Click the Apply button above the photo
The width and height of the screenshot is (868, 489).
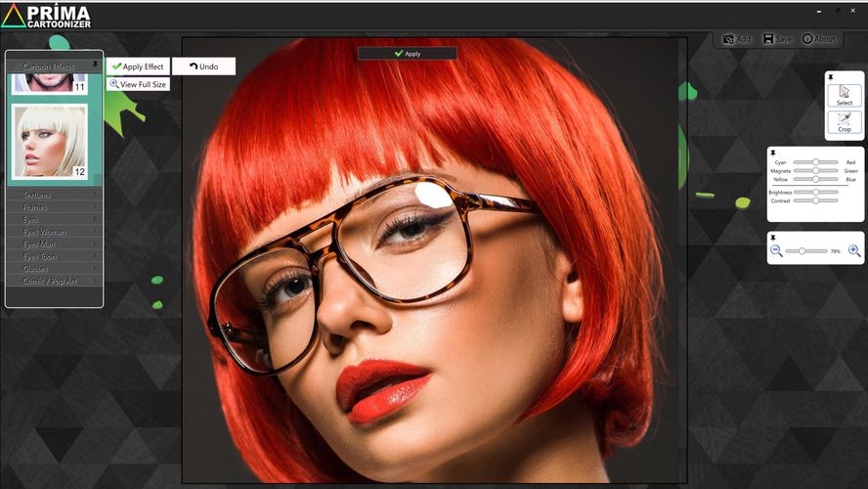[x=408, y=54]
